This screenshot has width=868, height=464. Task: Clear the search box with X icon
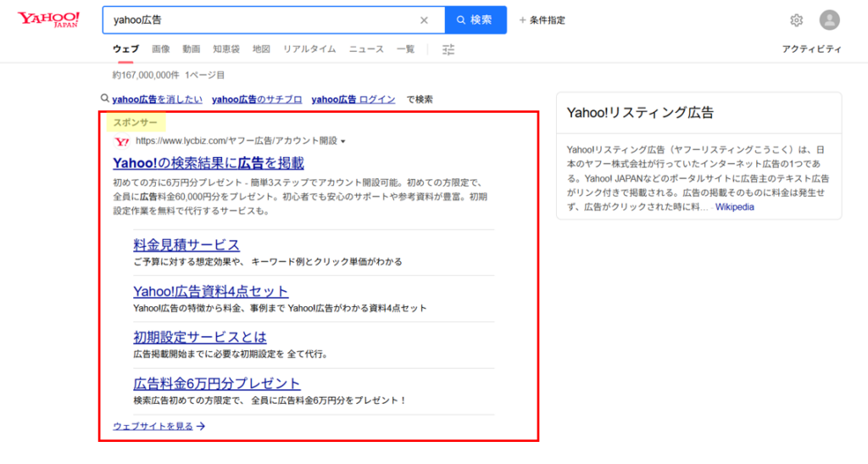(424, 20)
